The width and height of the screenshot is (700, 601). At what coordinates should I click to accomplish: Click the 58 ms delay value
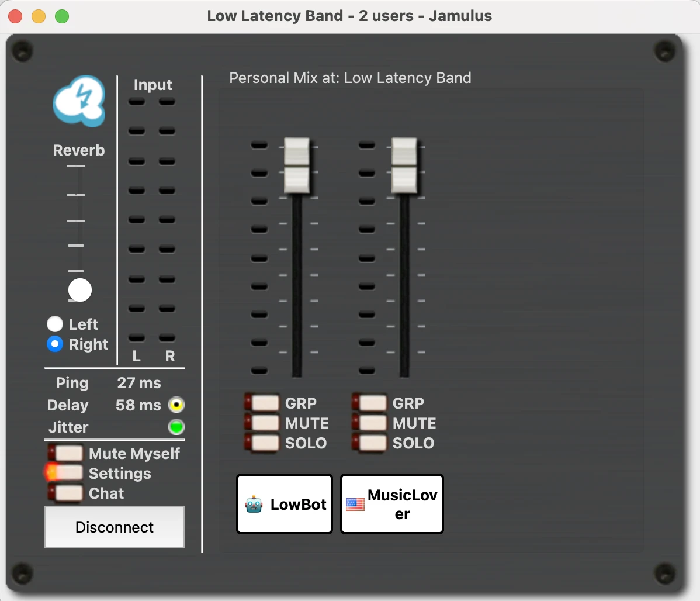[138, 405]
